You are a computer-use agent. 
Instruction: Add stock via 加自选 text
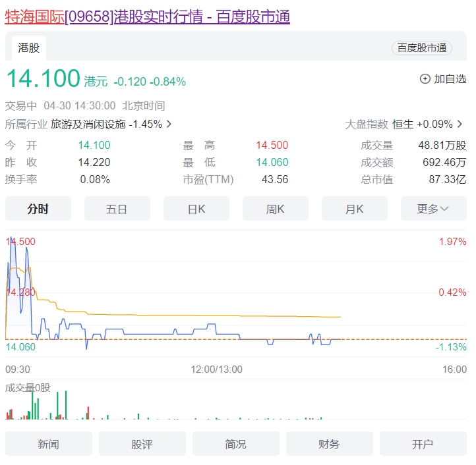[x=450, y=79]
